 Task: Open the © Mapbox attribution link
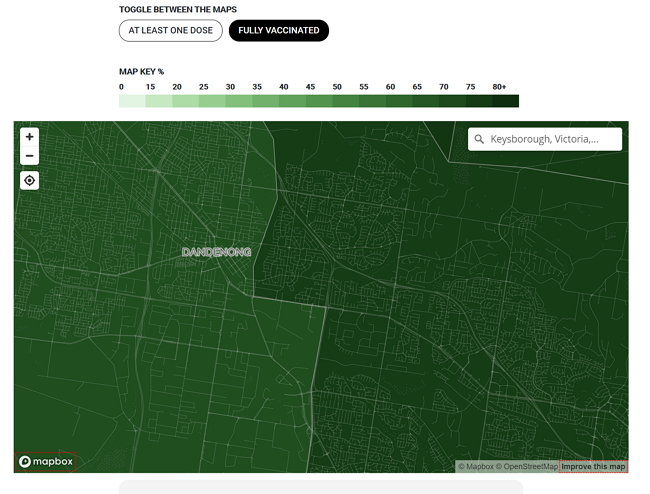click(475, 467)
